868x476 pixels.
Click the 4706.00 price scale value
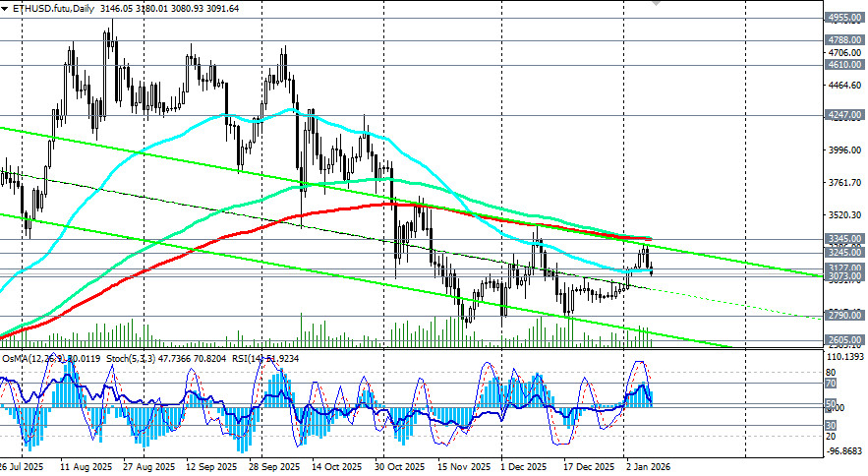(844, 53)
